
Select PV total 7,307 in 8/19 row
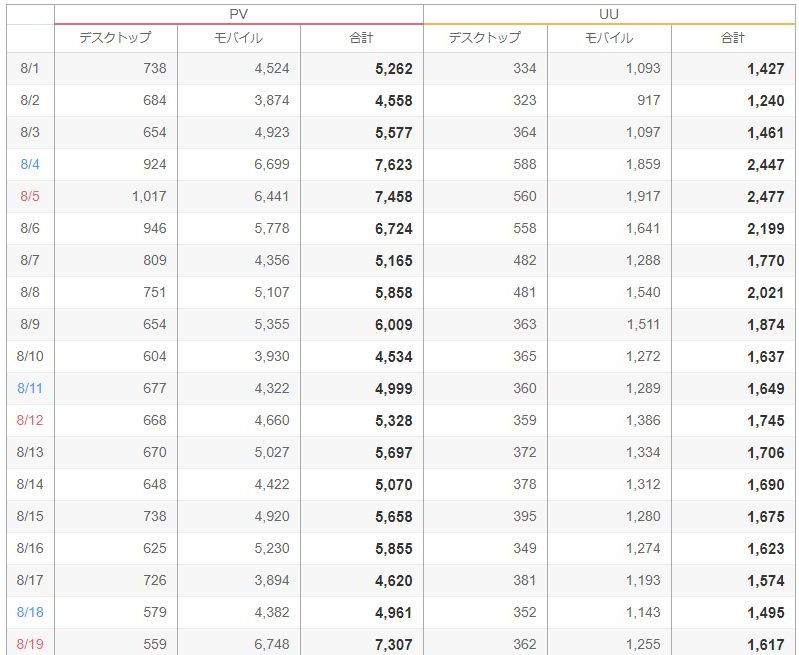click(x=393, y=645)
